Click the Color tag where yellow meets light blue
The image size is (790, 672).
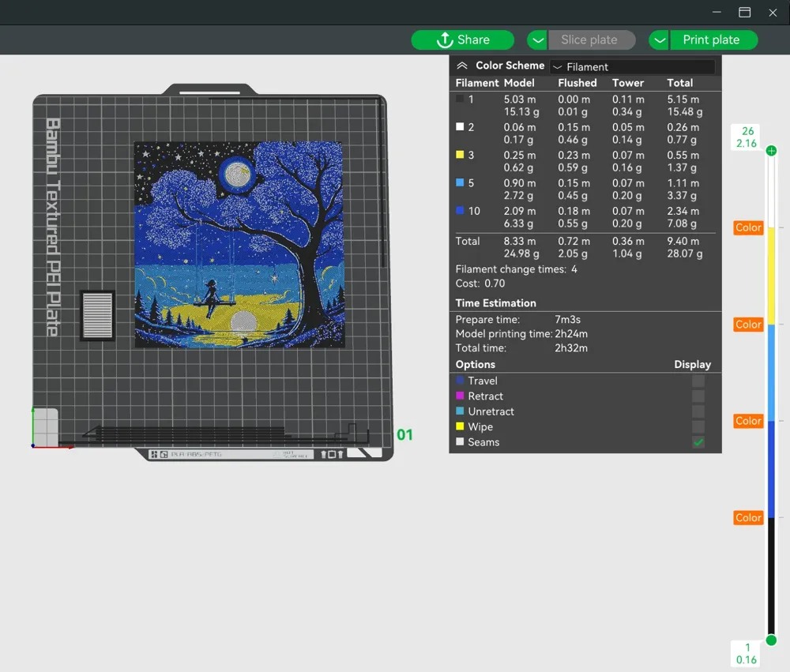click(748, 325)
